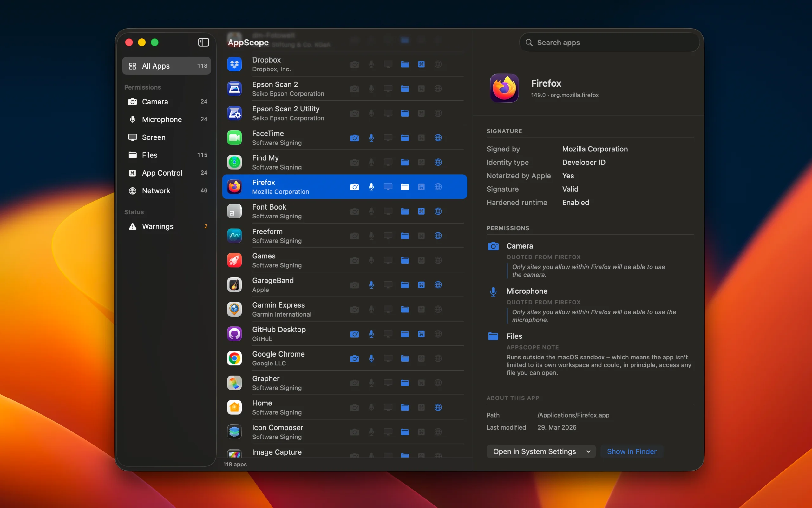Click the network globe icon in Home row
This screenshot has height=508, width=812.
pyautogui.click(x=438, y=408)
